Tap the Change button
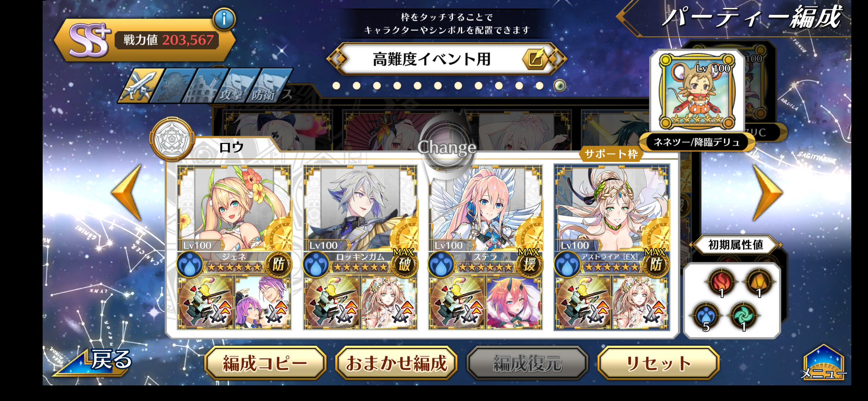Viewport: 868px width, 401px height. point(447,148)
